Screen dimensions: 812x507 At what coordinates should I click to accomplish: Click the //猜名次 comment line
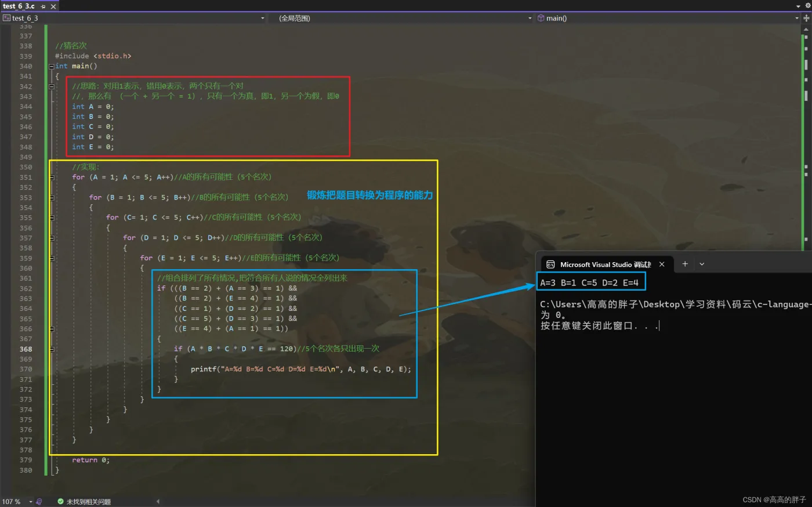(71, 46)
